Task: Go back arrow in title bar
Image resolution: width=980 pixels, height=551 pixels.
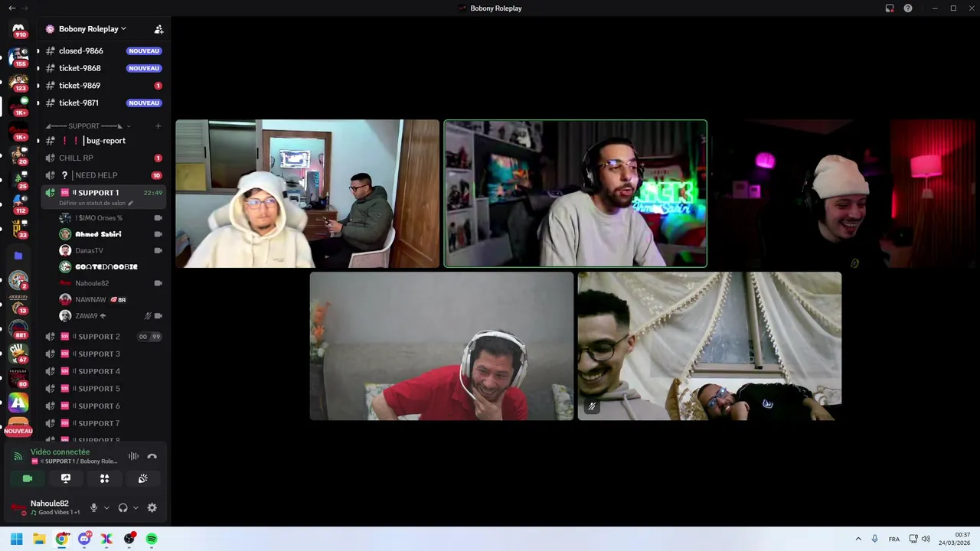Action: pos(11,8)
